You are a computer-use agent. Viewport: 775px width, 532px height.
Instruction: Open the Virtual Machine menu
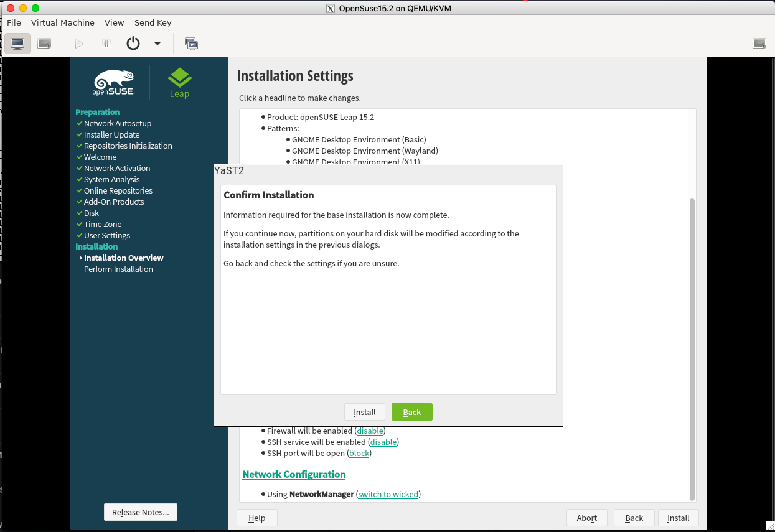[63, 22]
